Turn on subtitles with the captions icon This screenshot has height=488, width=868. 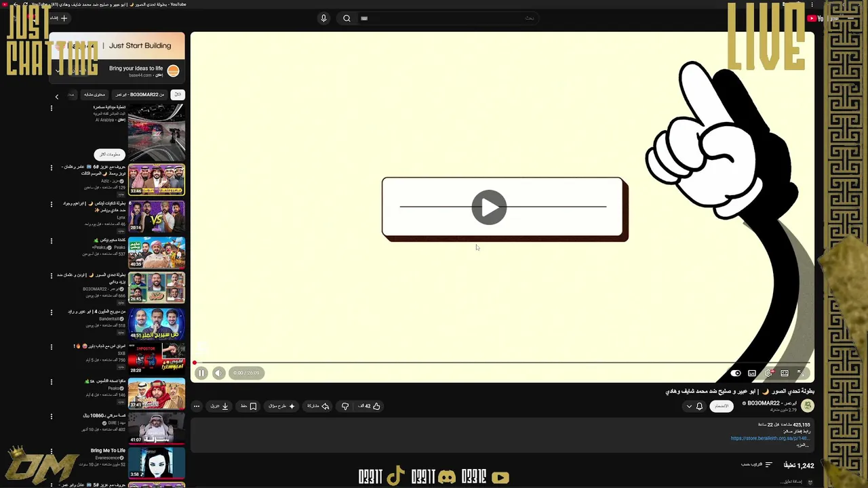point(752,373)
